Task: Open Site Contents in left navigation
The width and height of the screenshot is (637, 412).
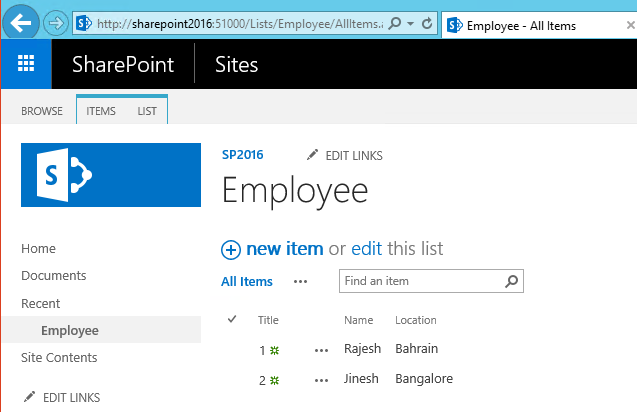Action: click(59, 357)
